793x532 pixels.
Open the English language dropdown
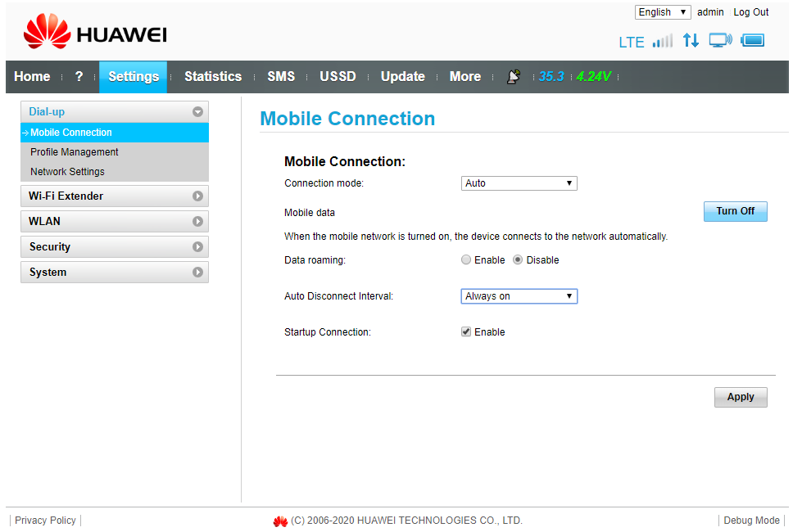tap(663, 12)
